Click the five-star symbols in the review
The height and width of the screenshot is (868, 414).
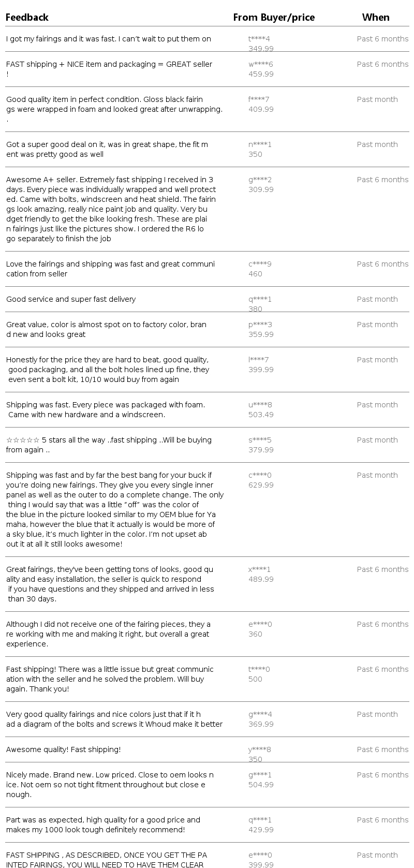pyautogui.click(x=23, y=440)
